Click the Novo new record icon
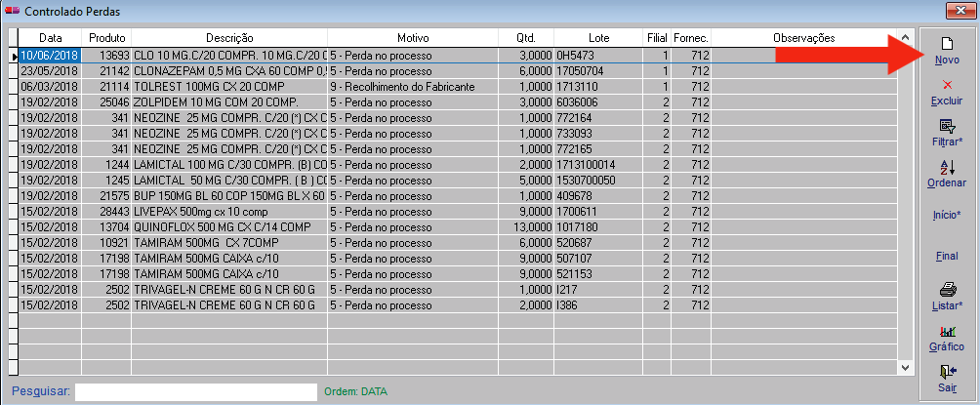The width and height of the screenshot is (980, 405). [x=946, y=44]
